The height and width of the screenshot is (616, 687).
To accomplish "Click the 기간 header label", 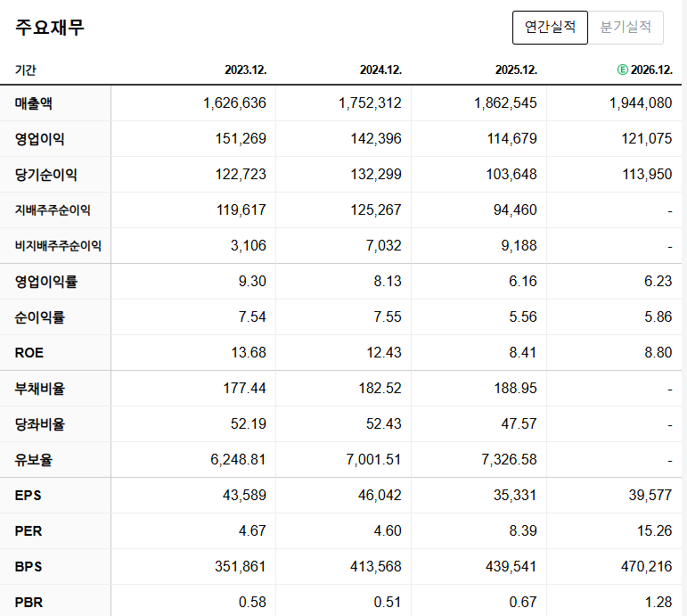I will pyautogui.click(x=26, y=70).
